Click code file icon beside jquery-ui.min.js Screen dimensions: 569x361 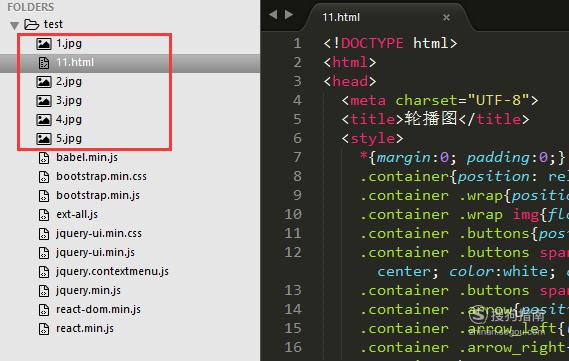pos(44,253)
